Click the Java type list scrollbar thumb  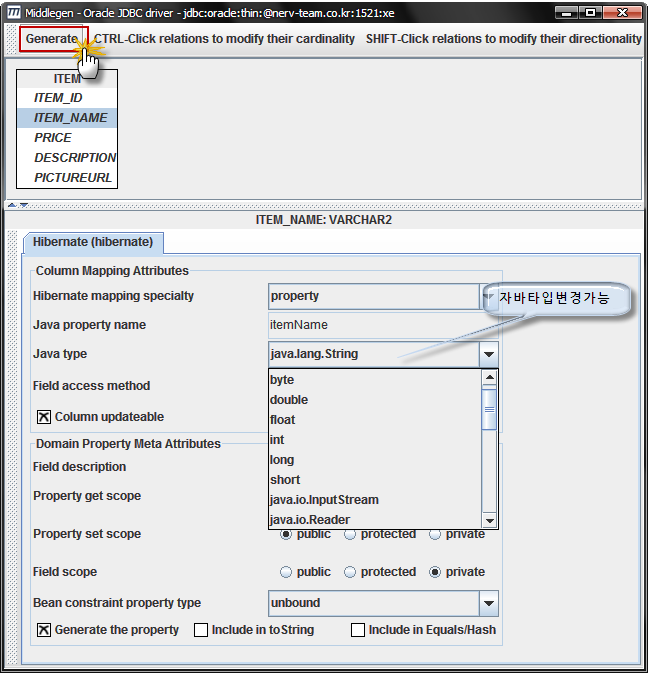pos(489,409)
